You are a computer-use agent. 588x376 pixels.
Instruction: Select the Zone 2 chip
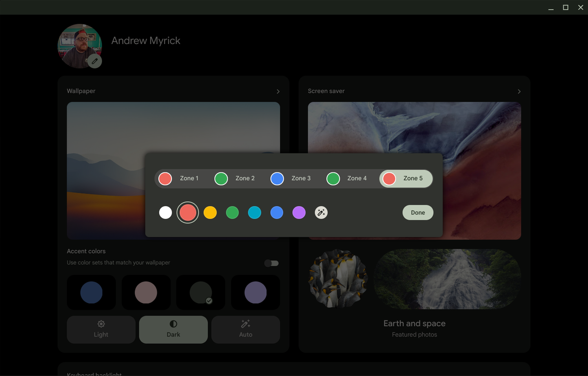(x=235, y=178)
